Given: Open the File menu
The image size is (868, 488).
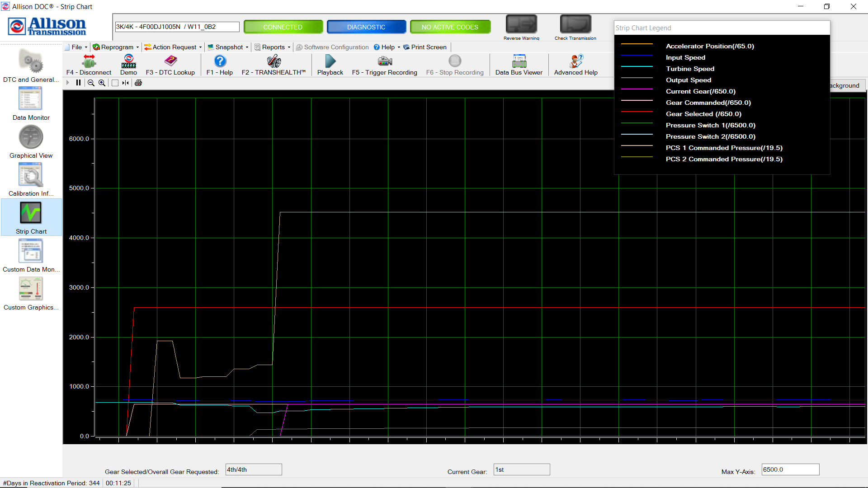Looking at the screenshot, I should pos(75,47).
